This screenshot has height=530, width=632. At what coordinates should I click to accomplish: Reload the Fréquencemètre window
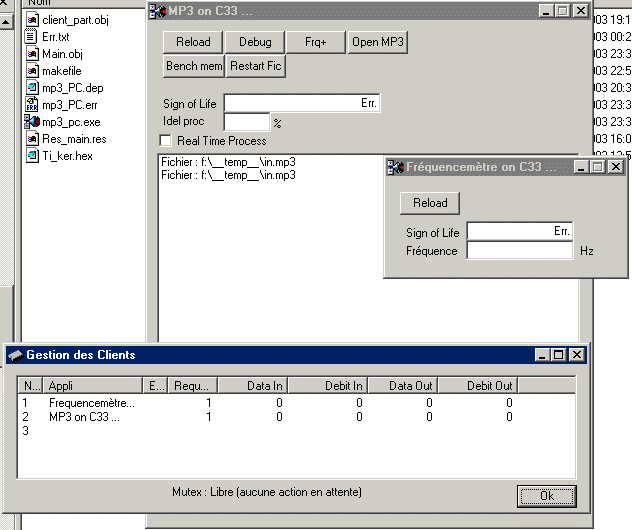click(430, 203)
